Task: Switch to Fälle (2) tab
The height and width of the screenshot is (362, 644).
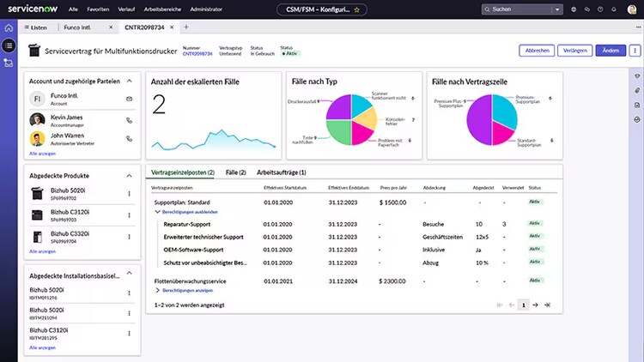Action: (x=236, y=172)
